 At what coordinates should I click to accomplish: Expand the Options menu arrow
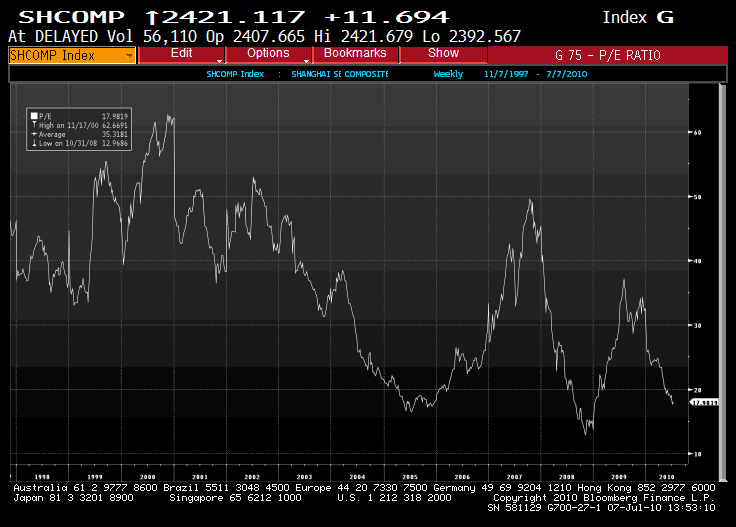pyautogui.click(x=306, y=61)
